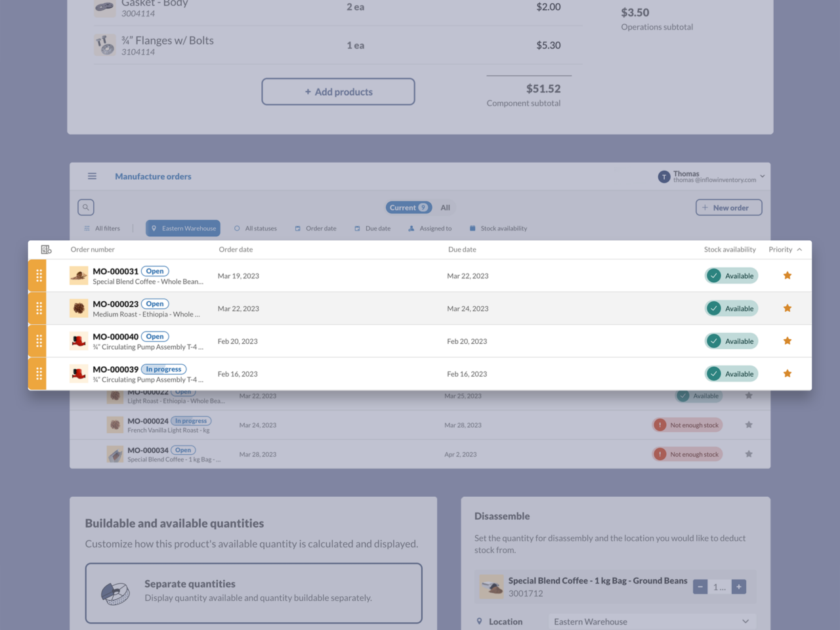Toggle the priority star on MO-000039
This screenshot has height=630, width=840.
pos(787,373)
